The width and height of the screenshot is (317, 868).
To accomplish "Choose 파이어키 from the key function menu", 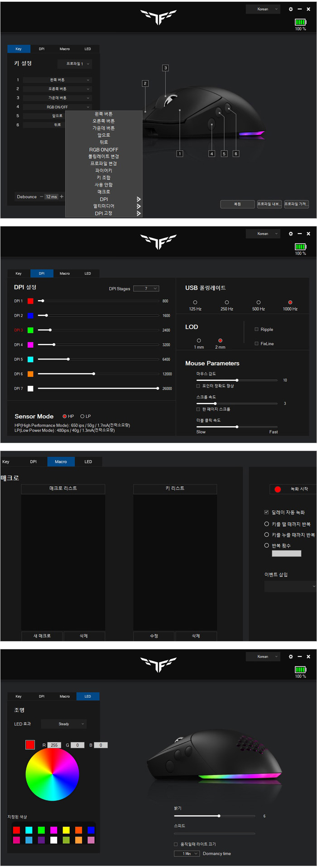I will tap(104, 171).
